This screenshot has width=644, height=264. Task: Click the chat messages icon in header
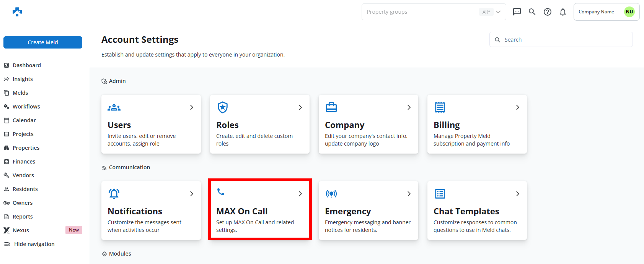517,12
